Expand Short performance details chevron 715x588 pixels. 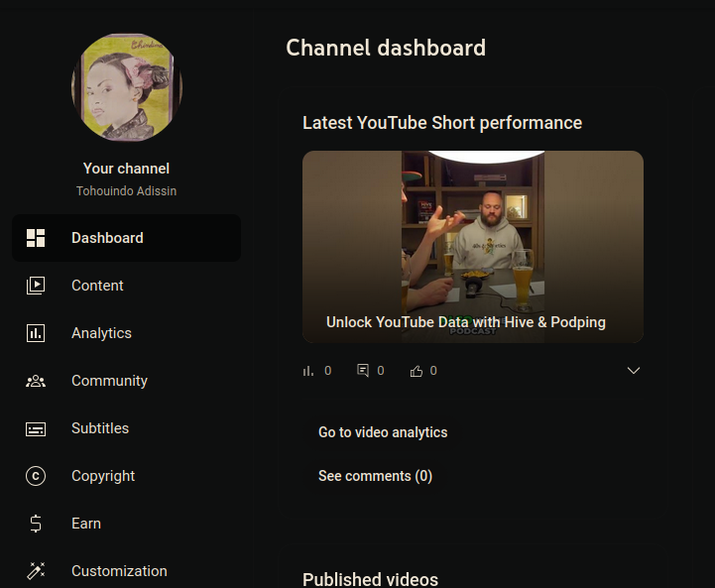(x=634, y=370)
